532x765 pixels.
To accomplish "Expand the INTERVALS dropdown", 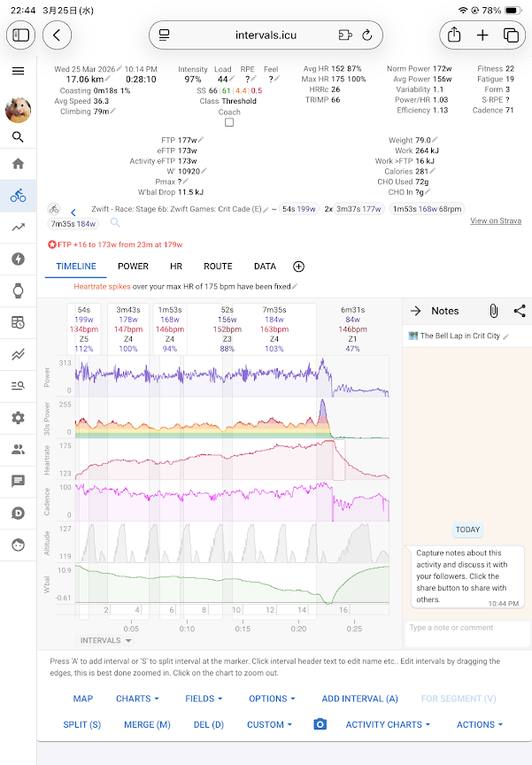I will 106,640.
